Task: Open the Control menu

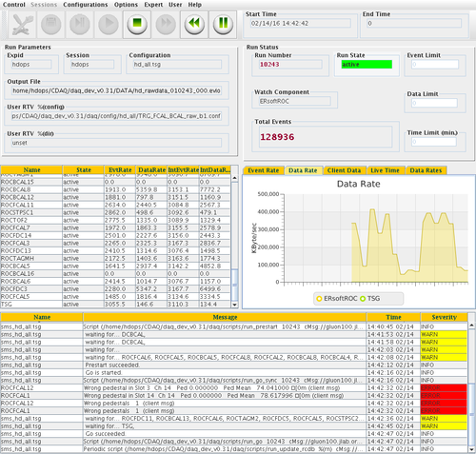Action: click(14, 5)
